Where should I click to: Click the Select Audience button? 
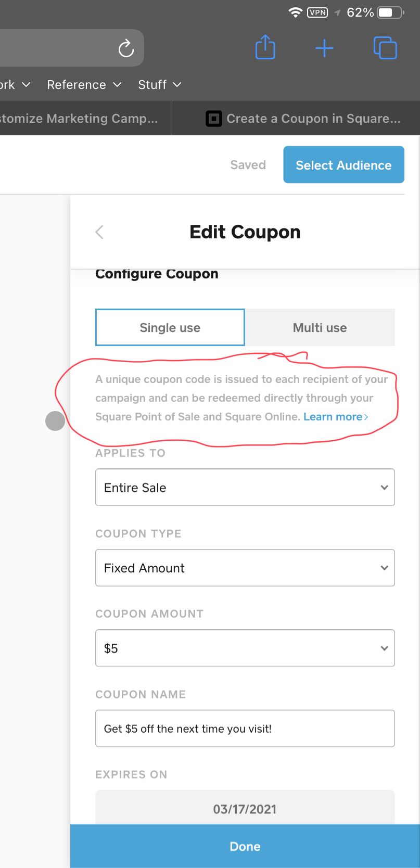[343, 165]
